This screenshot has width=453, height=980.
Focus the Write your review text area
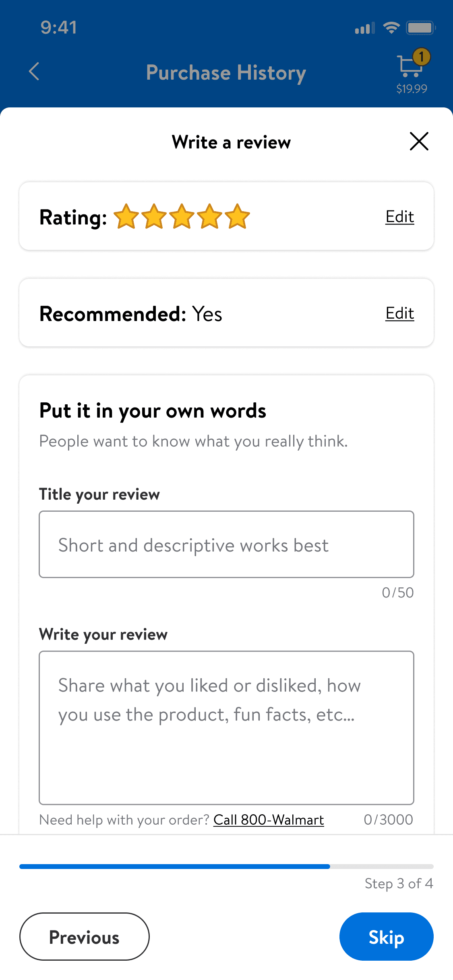click(226, 727)
